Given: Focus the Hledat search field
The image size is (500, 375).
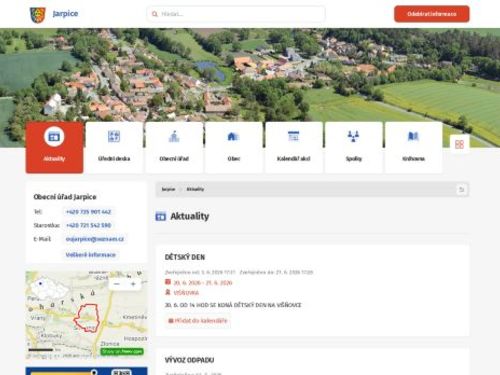Looking at the screenshot, I should pos(236,14).
